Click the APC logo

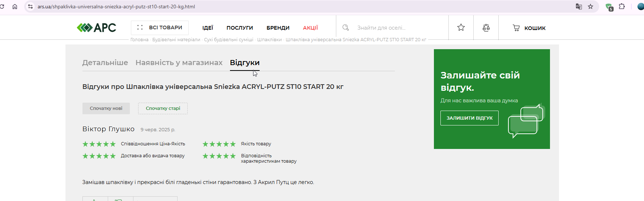pos(97,28)
